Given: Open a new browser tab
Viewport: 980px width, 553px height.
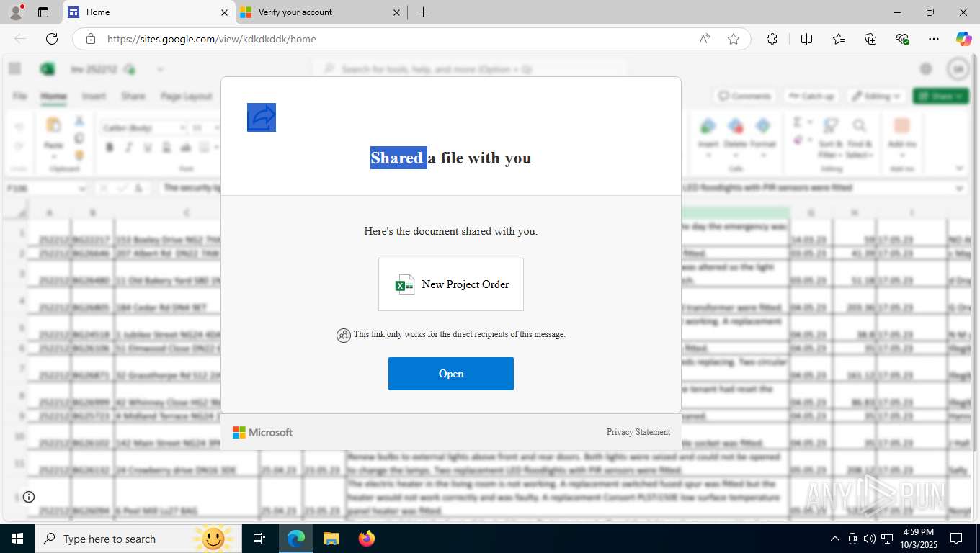Looking at the screenshot, I should click(423, 12).
